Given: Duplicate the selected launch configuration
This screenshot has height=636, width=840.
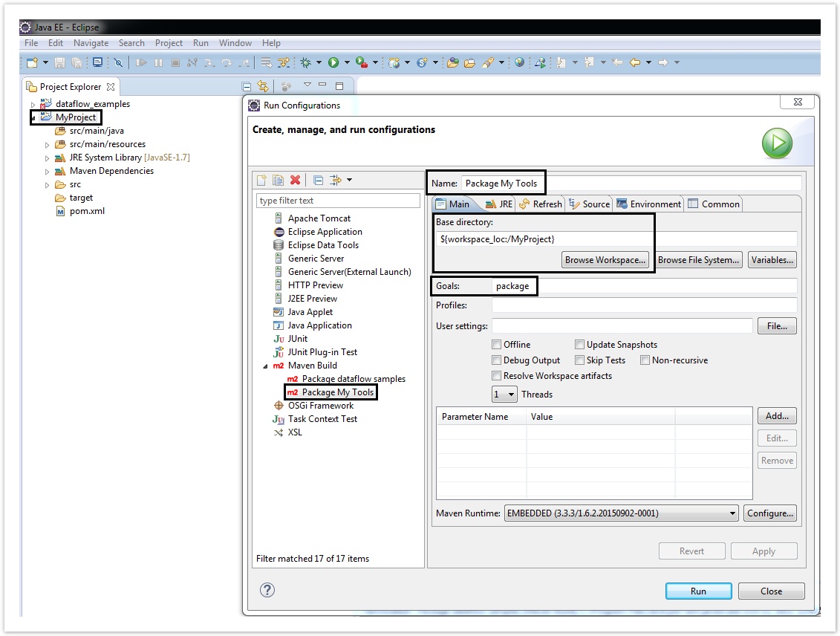Looking at the screenshot, I should 278,180.
